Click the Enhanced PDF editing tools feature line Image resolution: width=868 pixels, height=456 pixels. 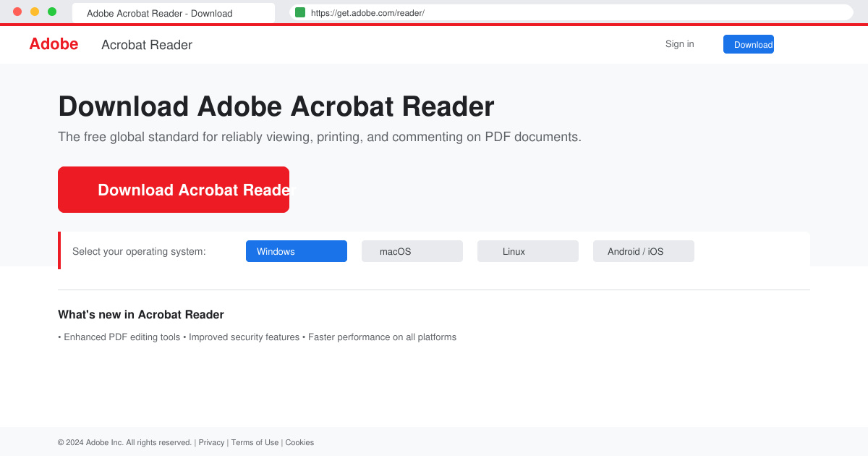(257, 337)
